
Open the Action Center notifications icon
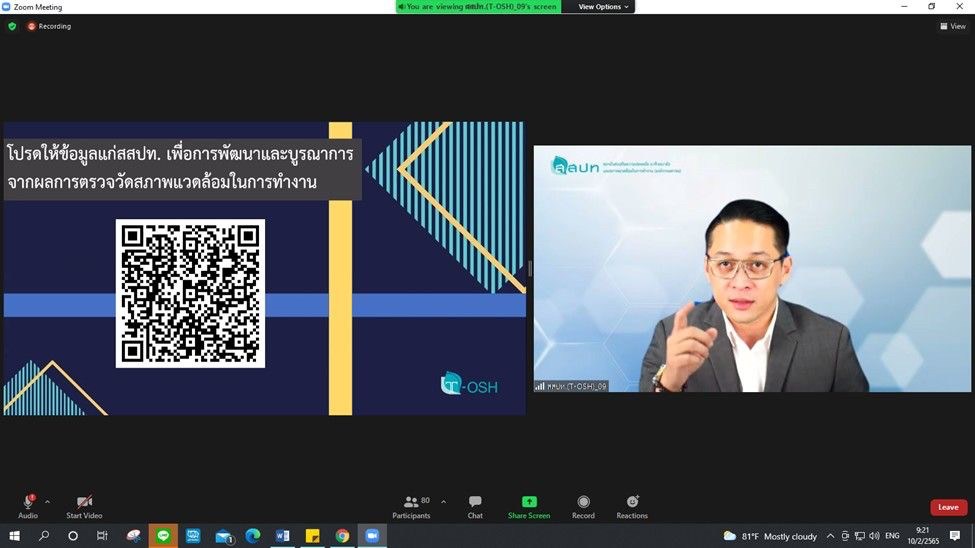click(x=955, y=536)
